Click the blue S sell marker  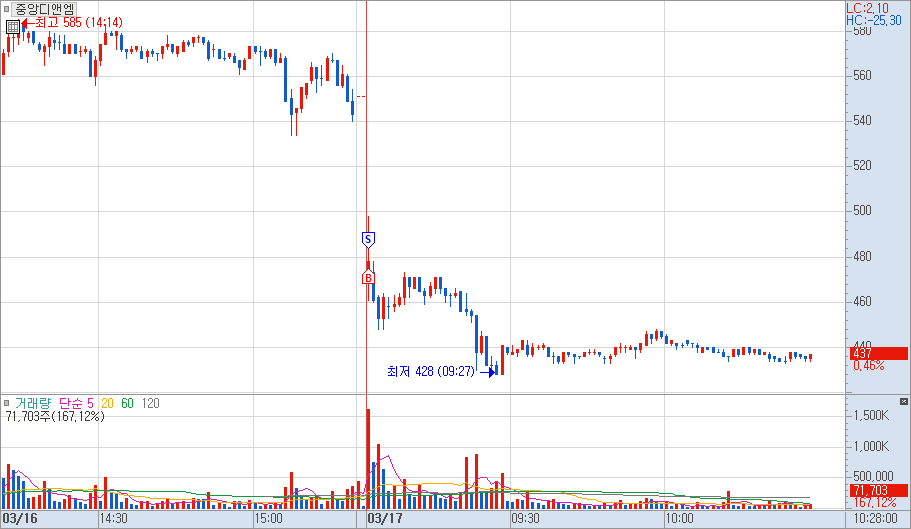[x=368, y=239]
